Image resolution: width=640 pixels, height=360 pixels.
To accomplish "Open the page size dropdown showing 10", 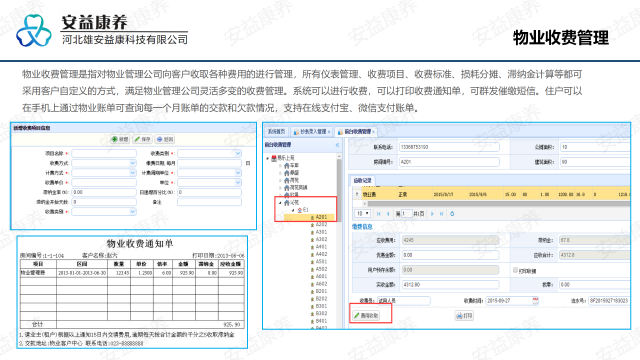I will click(x=362, y=213).
